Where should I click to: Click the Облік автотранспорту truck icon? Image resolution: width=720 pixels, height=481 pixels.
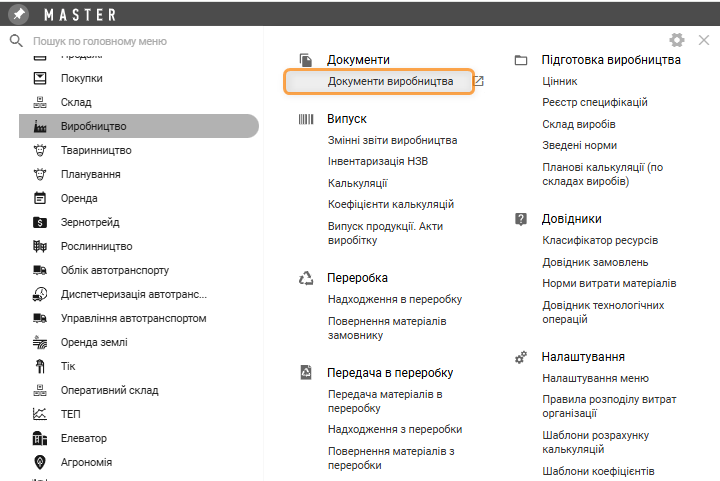pos(40,270)
